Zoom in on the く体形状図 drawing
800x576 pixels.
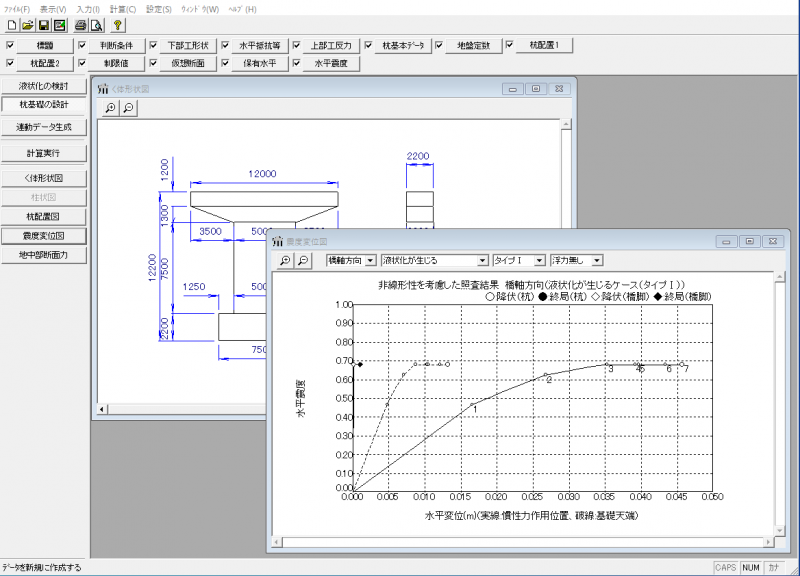pyautogui.click(x=110, y=108)
